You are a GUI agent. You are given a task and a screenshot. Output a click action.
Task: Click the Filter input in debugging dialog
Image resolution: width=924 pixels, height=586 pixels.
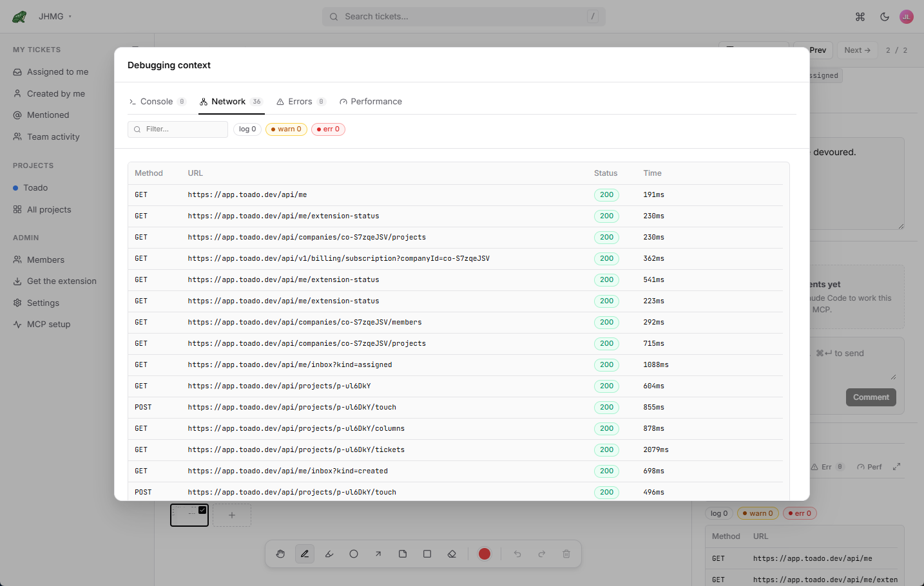(178, 129)
